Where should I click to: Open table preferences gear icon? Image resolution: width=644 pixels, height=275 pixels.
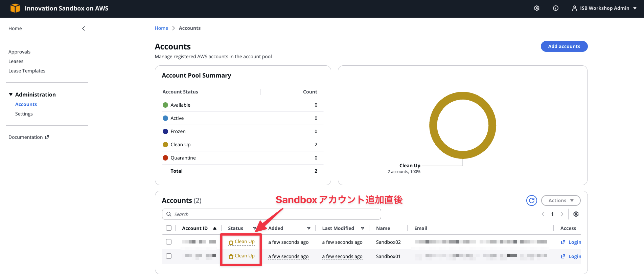click(576, 214)
